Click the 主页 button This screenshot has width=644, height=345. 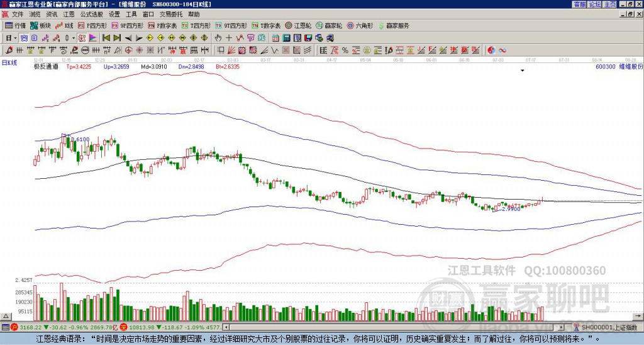pos(609,4)
